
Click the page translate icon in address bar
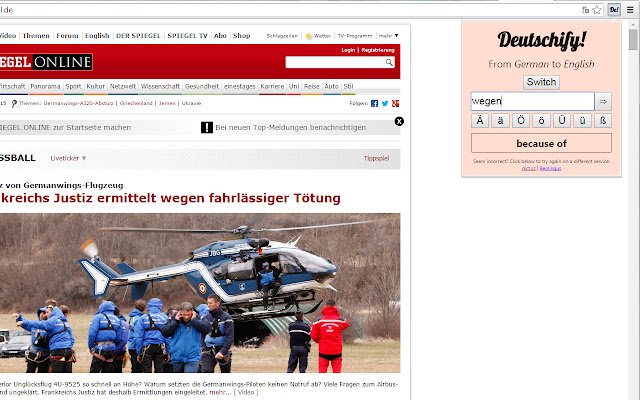tap(585, 10)
